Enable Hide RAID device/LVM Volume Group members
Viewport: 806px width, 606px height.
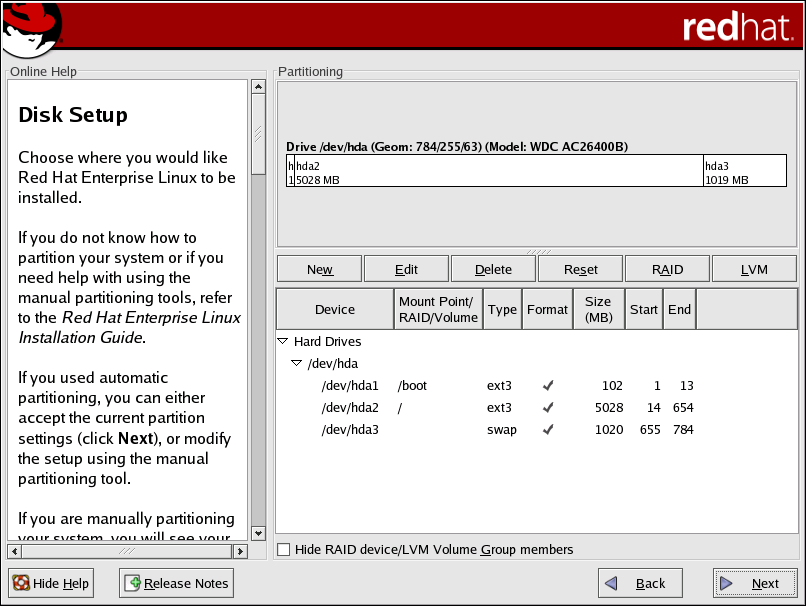pyautogui.click(x=284, y=550)
